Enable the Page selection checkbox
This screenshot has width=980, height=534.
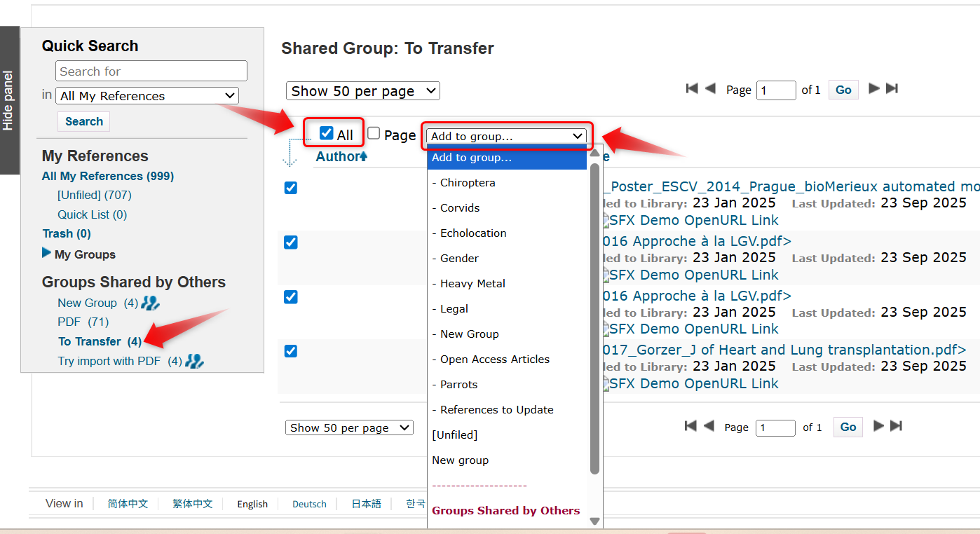(x=374, y=133)
